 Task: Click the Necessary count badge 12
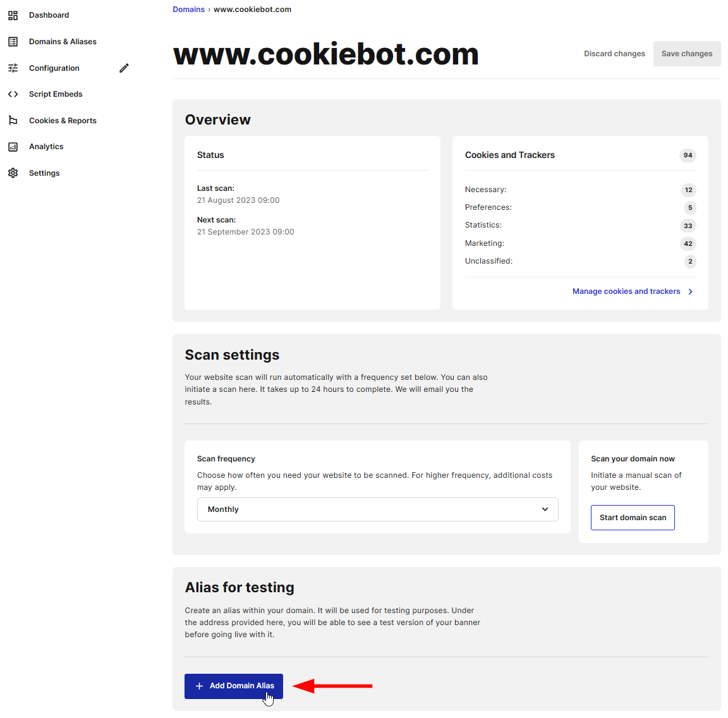click(689, 190)
